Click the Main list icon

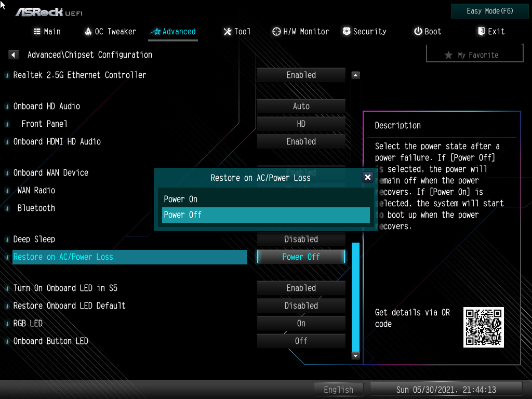37,31
